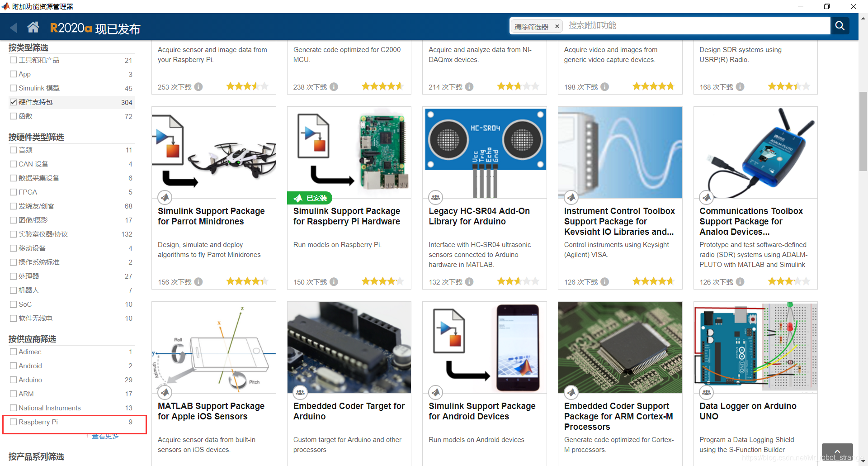Click the home icon in the header
868x466 pixels.
point(33,28)
